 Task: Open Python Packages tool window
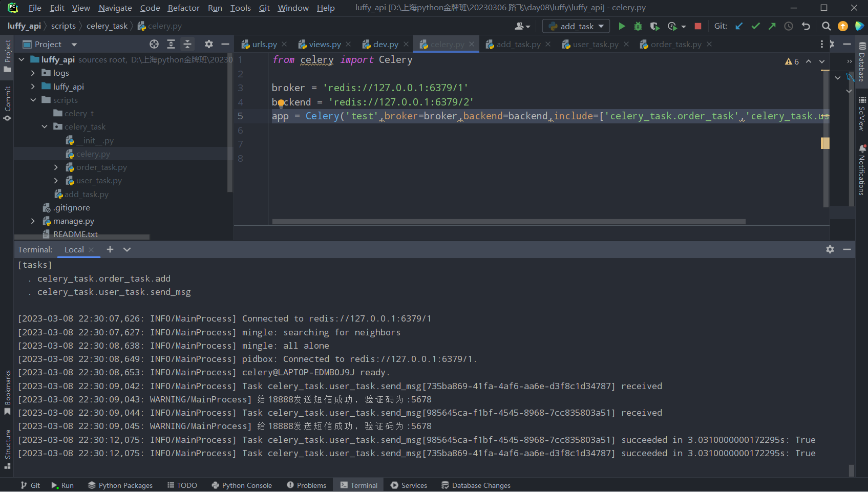click(120, 485)
